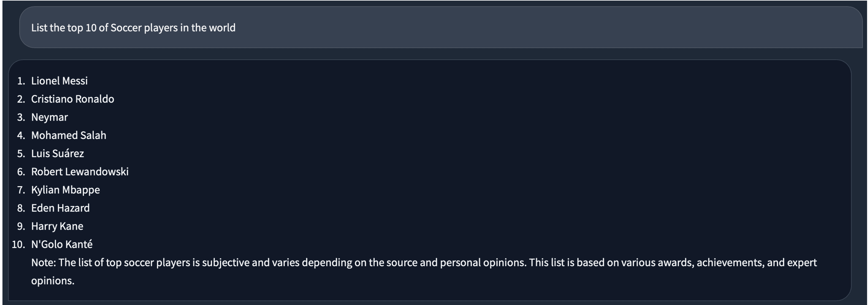Select 'Robert Lewandowski' in the list
868x305 pixels.
point(80,172)
